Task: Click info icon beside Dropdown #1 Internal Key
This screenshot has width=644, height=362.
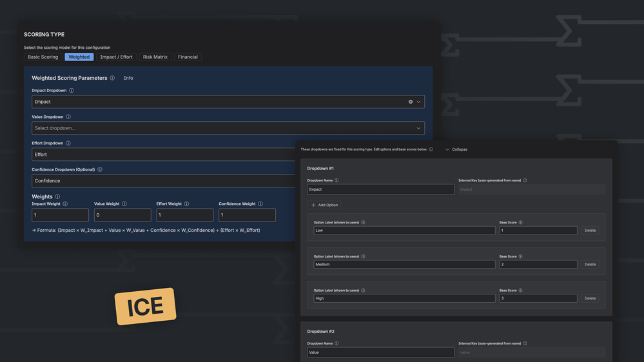Action: 525,180
